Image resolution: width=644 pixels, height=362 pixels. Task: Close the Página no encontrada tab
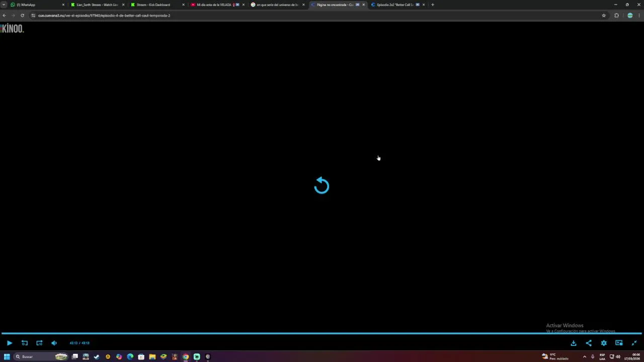[x=364, y=5]
